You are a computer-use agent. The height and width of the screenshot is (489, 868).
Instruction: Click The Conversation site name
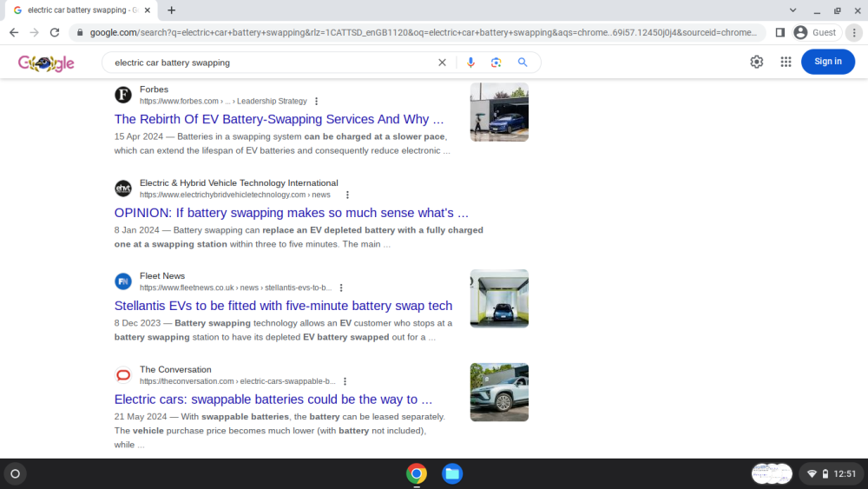point(175,369)
